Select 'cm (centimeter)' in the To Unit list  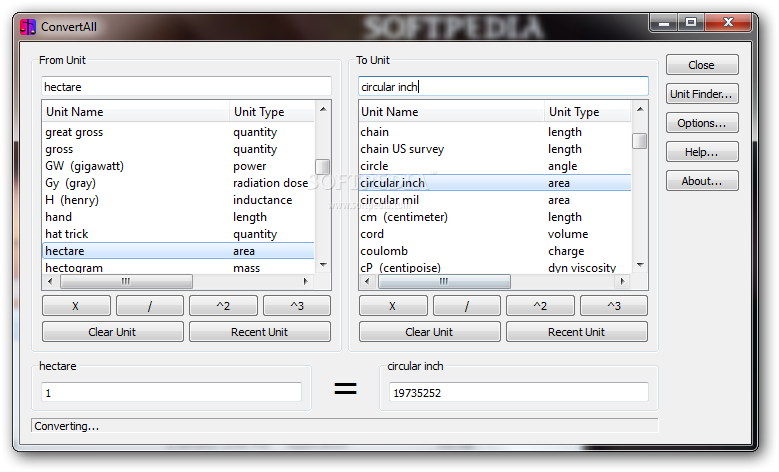click(495, 217)
